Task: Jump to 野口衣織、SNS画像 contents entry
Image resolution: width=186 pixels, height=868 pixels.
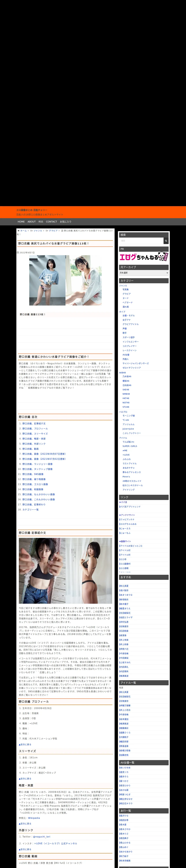Action: [33, 474]
